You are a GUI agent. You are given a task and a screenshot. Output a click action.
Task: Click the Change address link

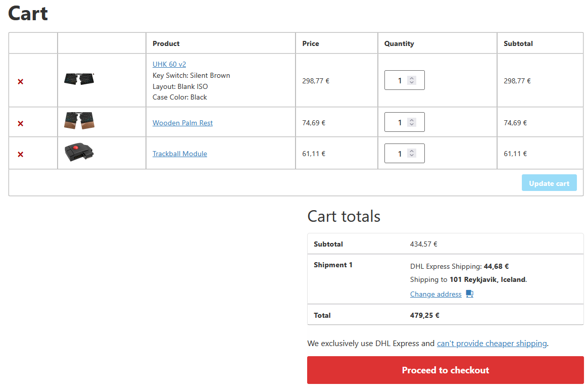(x=435, y=294)
